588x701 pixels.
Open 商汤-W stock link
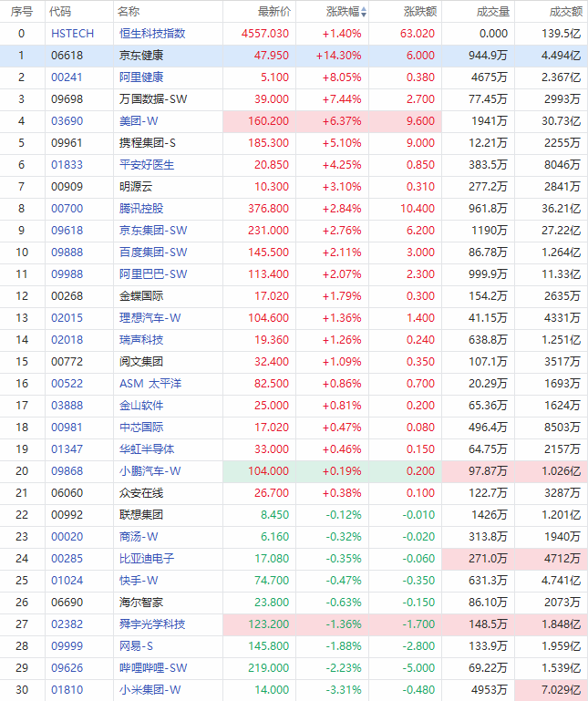pos(139,537)
